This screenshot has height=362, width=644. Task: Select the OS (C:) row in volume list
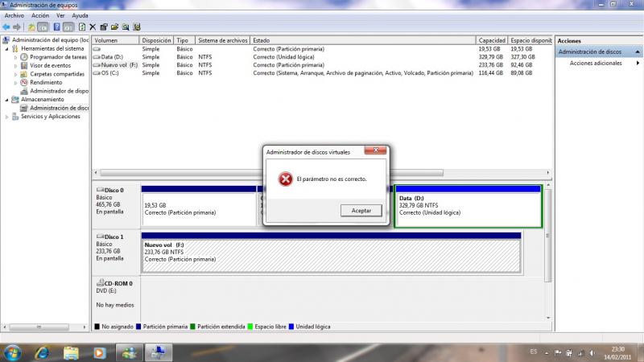point(323,73)
